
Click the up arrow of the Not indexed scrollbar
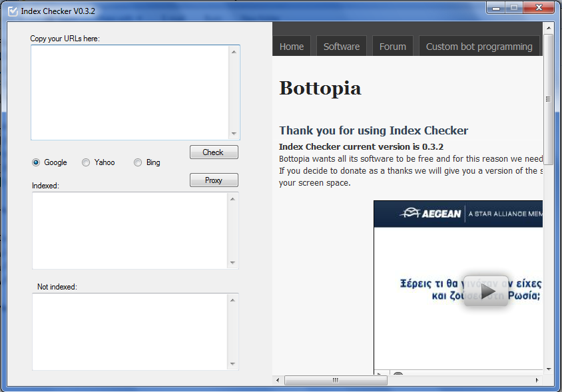pos(232,300)
